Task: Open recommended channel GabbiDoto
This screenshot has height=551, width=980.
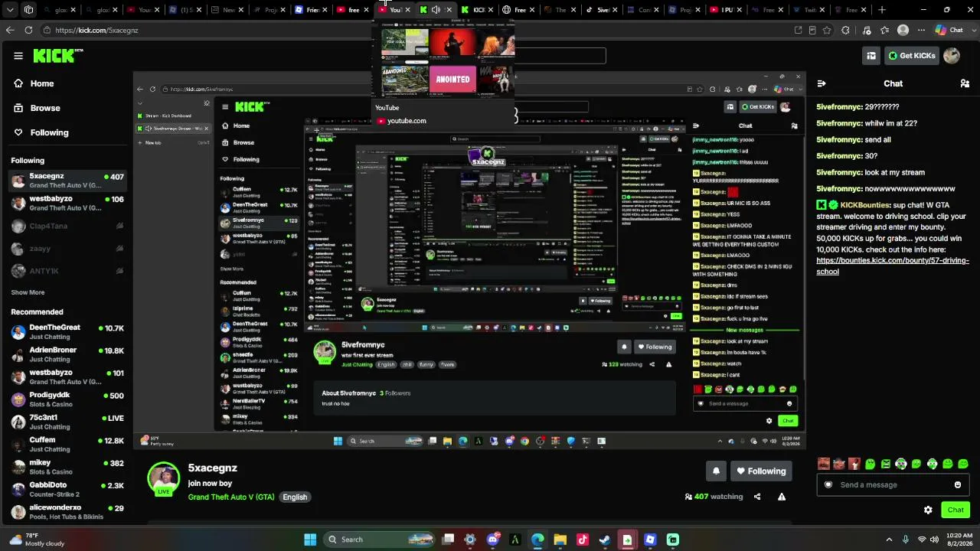Action: [x=67, y=489]
